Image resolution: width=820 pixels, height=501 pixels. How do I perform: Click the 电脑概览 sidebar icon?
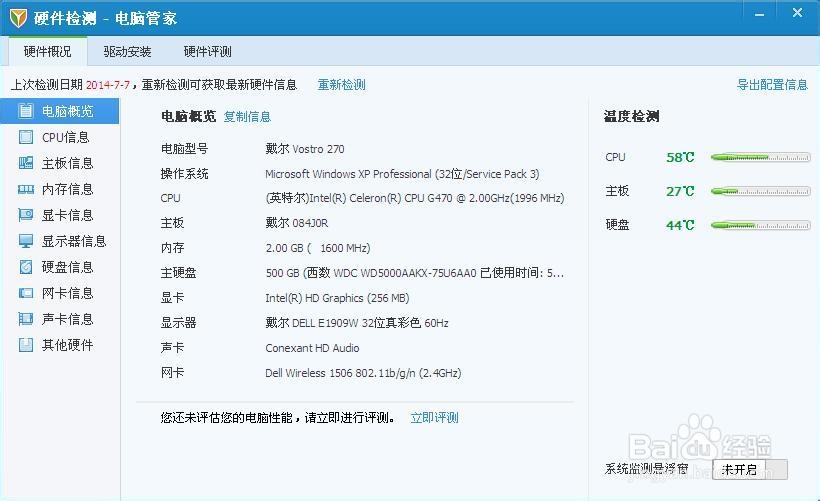pyautogui.click(x=26, y=111)
